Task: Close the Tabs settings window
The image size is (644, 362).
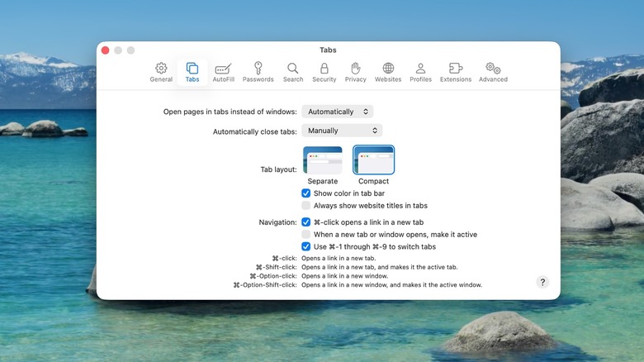Action: (x=105, y=50)
